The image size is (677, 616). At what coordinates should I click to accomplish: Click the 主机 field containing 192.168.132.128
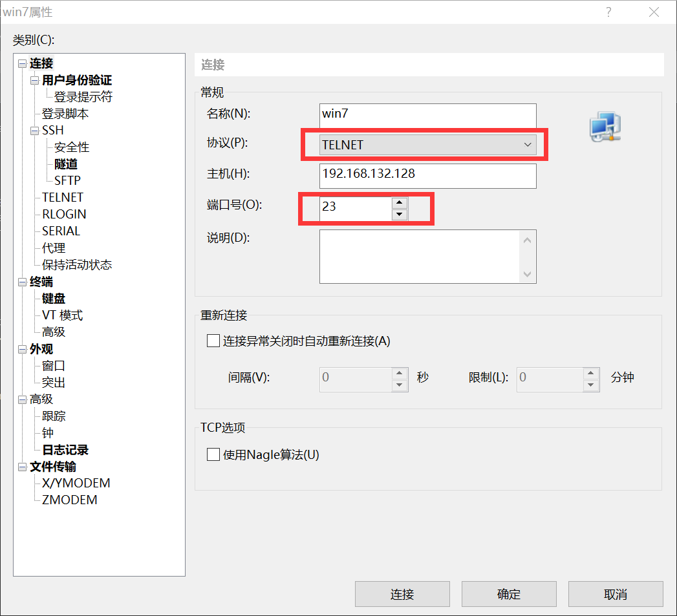tap(427, 176)
